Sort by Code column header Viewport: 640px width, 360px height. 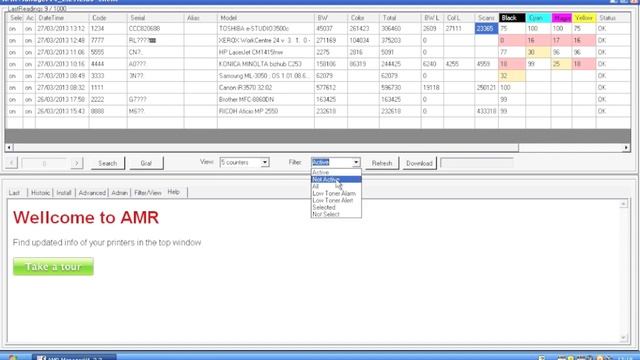point(108,18)
